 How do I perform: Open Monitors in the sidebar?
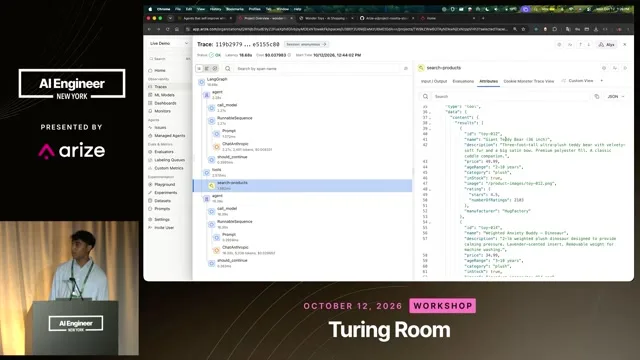pos(162,111)
